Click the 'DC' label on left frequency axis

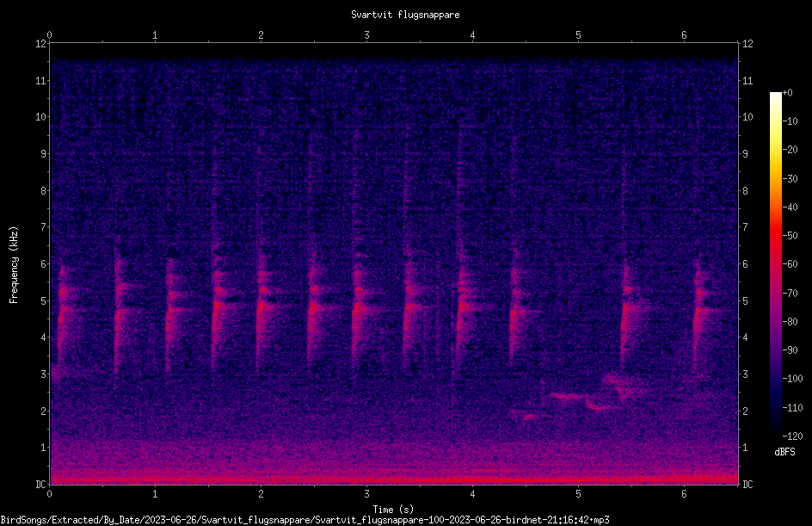pos(41,485)
